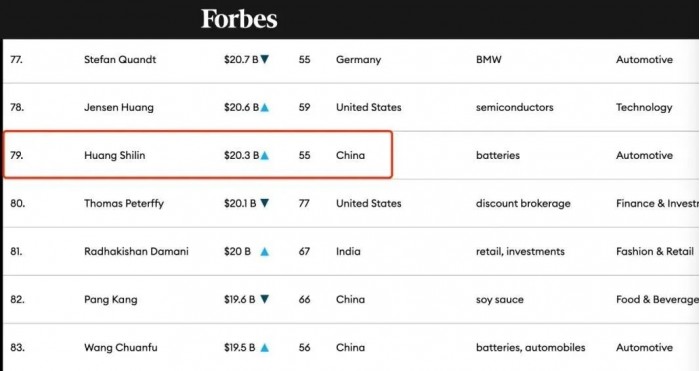Click the soy sauce source text
This screenshot has width=700, height=371.
[x=500, y=300]
